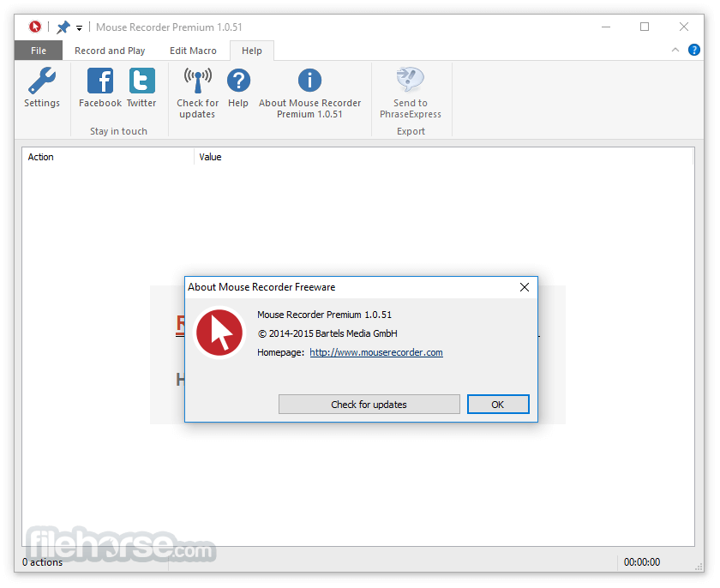Open the Help question mark ribbon icon
This screenshot has height=588, width=720.
coord(238,81)
